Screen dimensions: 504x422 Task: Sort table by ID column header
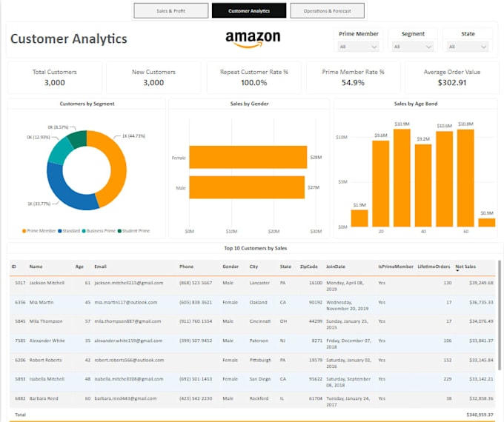point(13,267)
